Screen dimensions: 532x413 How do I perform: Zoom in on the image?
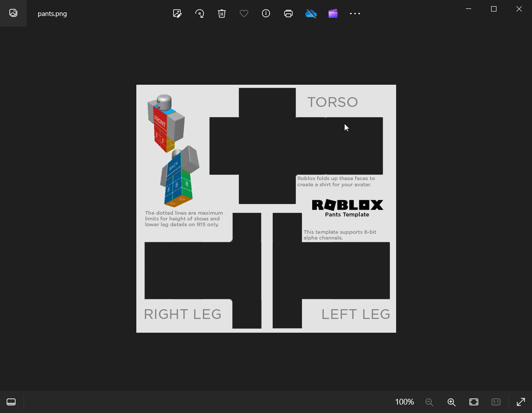(x=451, y=402)
